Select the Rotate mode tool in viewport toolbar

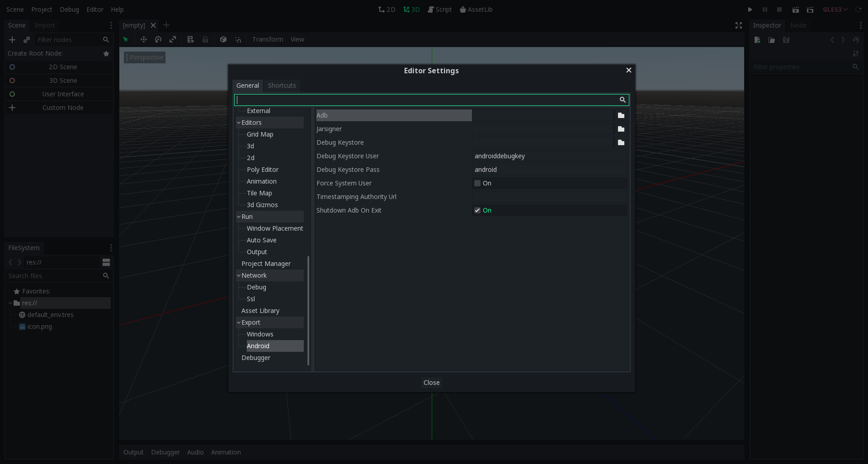[158, 40]
